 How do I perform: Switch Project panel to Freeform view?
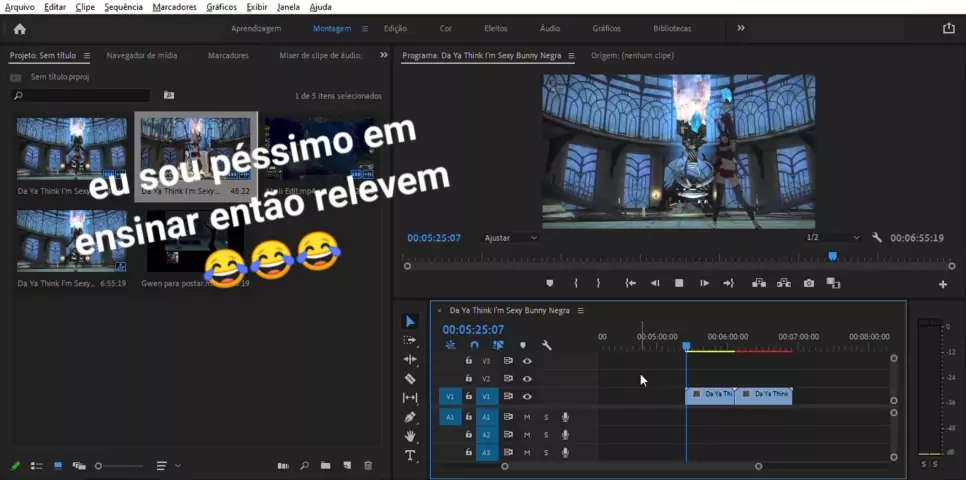click(x=79, y=466)
